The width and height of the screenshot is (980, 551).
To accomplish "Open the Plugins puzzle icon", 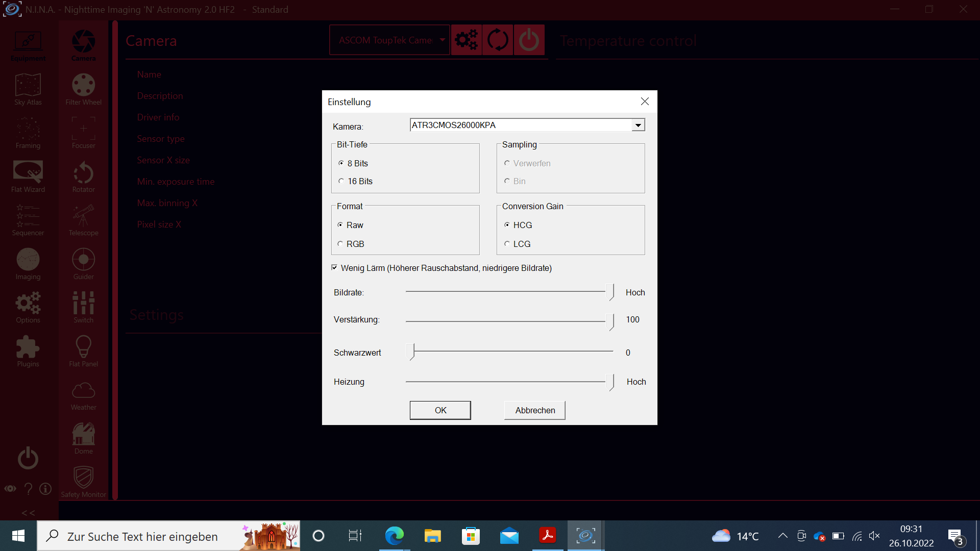I will click(x=28, y=352).
